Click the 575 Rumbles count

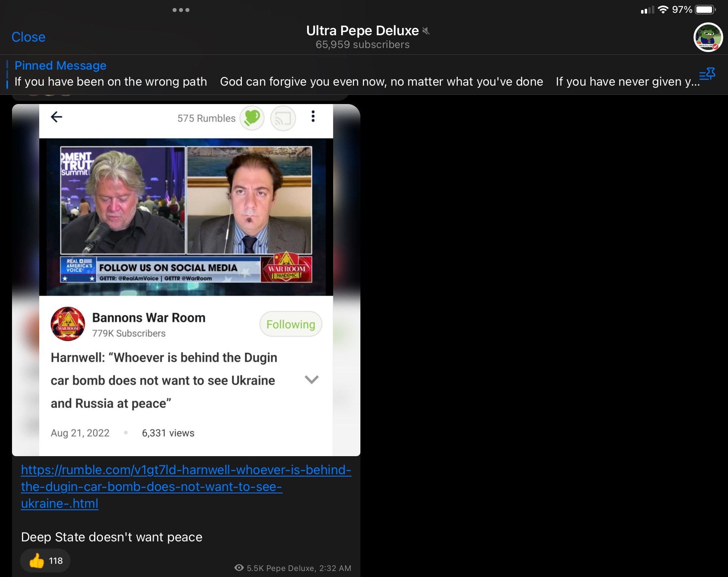point(206,118)
